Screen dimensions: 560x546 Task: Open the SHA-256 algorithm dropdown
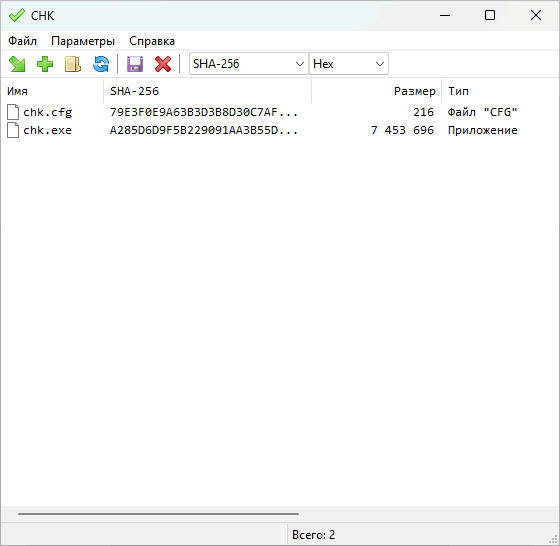[249, 64]
